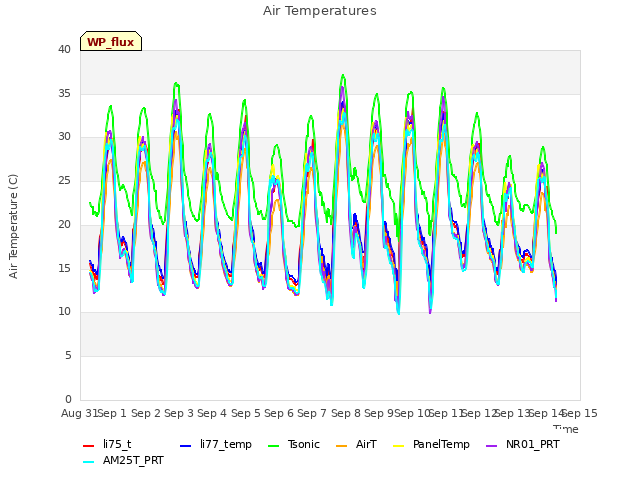Click the 'Air Temperature (C)' y-axis label

13,226
